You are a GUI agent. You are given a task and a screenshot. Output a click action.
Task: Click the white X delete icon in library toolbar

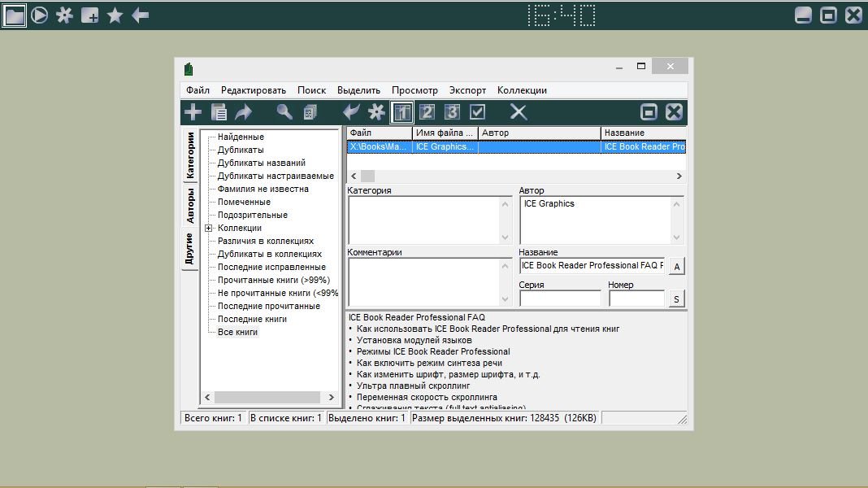[x=519, y=112]
